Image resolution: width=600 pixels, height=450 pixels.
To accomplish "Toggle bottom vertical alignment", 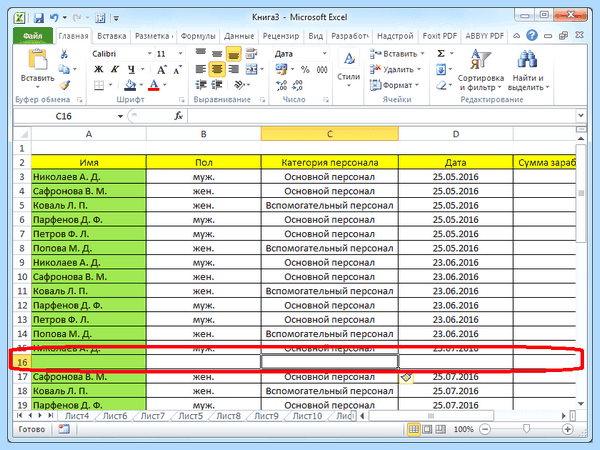I will coord(233,54).
